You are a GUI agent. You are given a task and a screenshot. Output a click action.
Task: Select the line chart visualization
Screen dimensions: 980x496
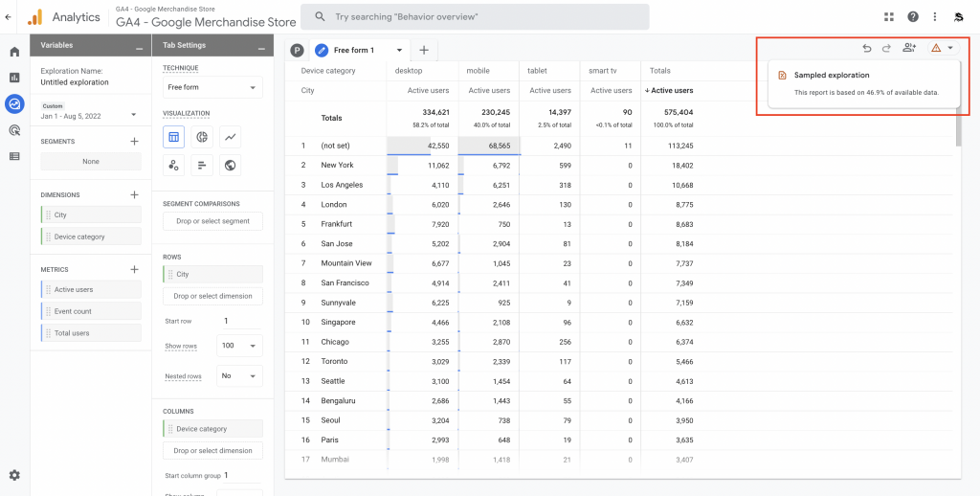coord(231,137)
